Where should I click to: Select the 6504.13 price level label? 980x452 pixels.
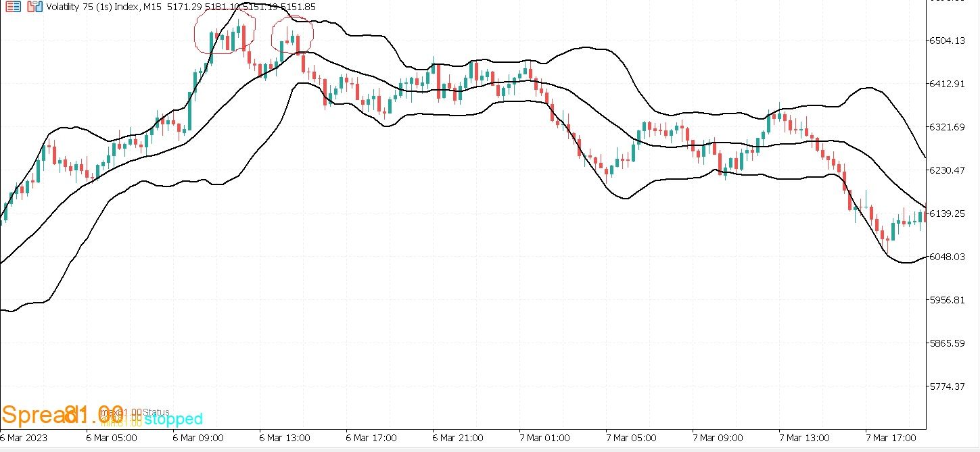(948, 41)
